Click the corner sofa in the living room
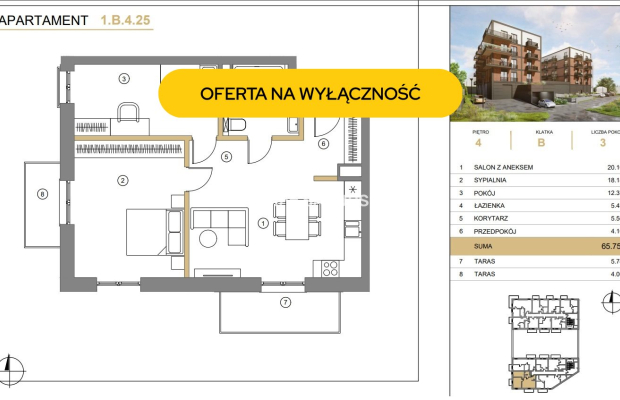620x400 pixels. 220,226
